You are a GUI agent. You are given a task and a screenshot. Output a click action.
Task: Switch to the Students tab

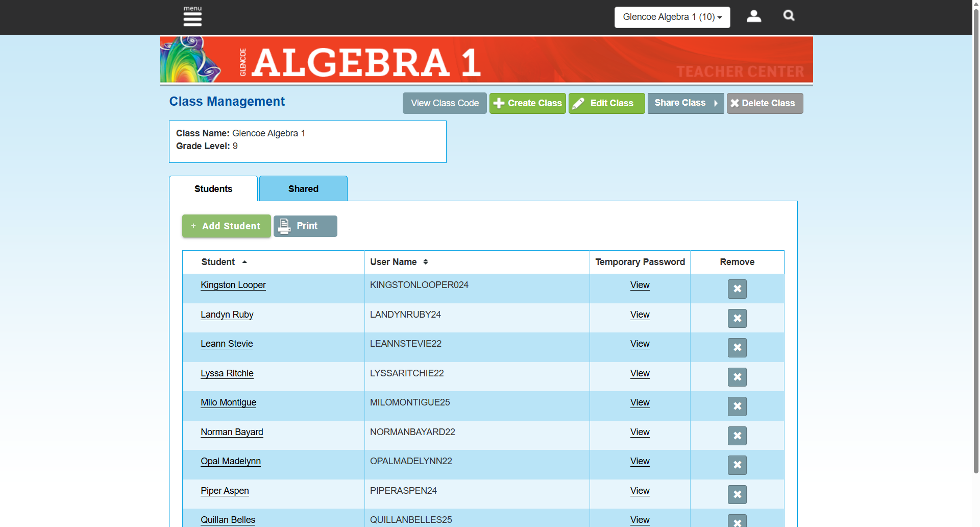[213, 189]
